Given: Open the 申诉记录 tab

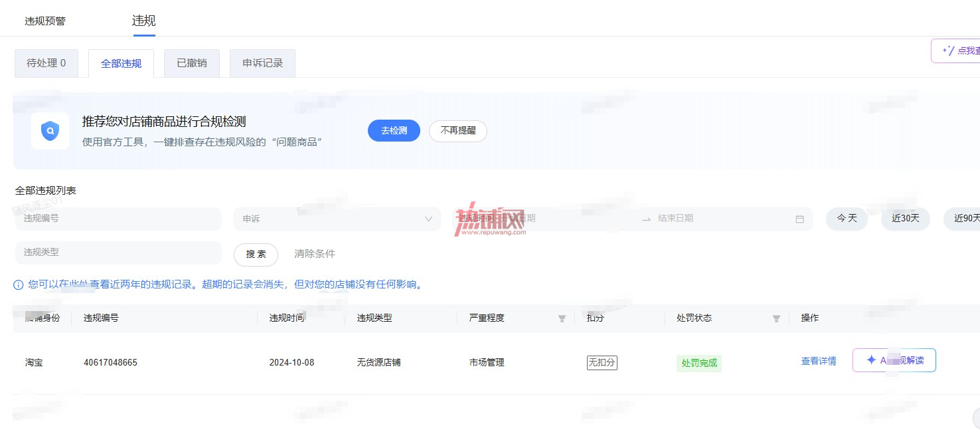Looking at the screenshot, I should pyautogui.click(x=262, y=63).
